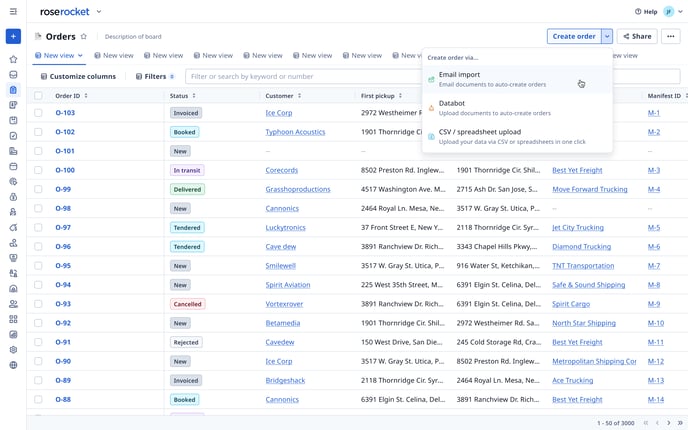Viewport: 688px width, 430px height.
Task: Toggle the select-all checkbox in the table header
Action: (38, 96)
